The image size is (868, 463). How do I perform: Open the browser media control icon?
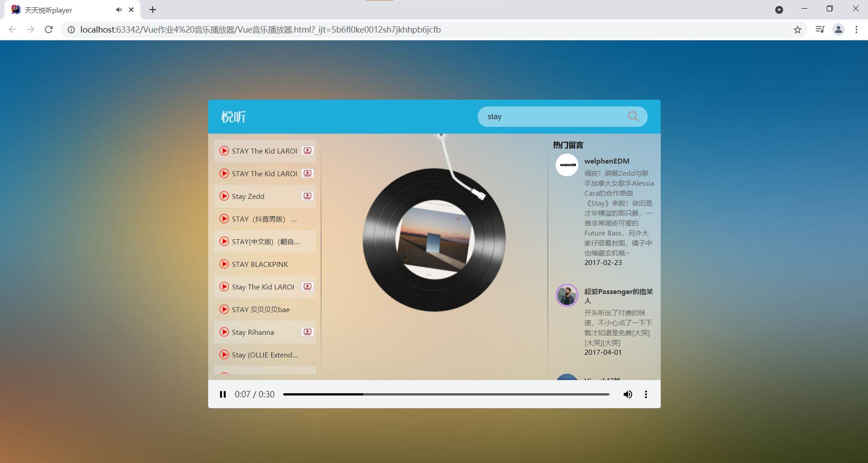pyautogui.click(x=820, y=29)
